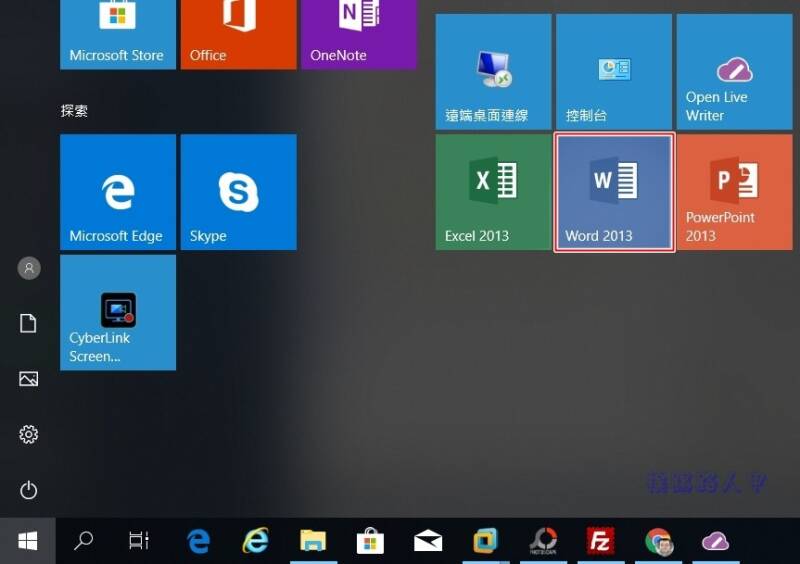Open Mail app from the taskbar
Viewport: 800px width, 564px height.
coord(428,541)
